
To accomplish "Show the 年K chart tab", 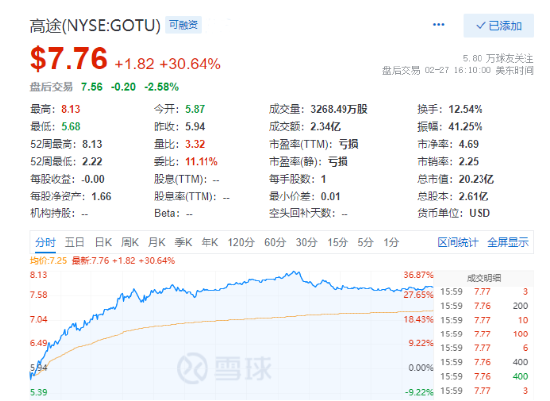I will click(x=210, y=242).
